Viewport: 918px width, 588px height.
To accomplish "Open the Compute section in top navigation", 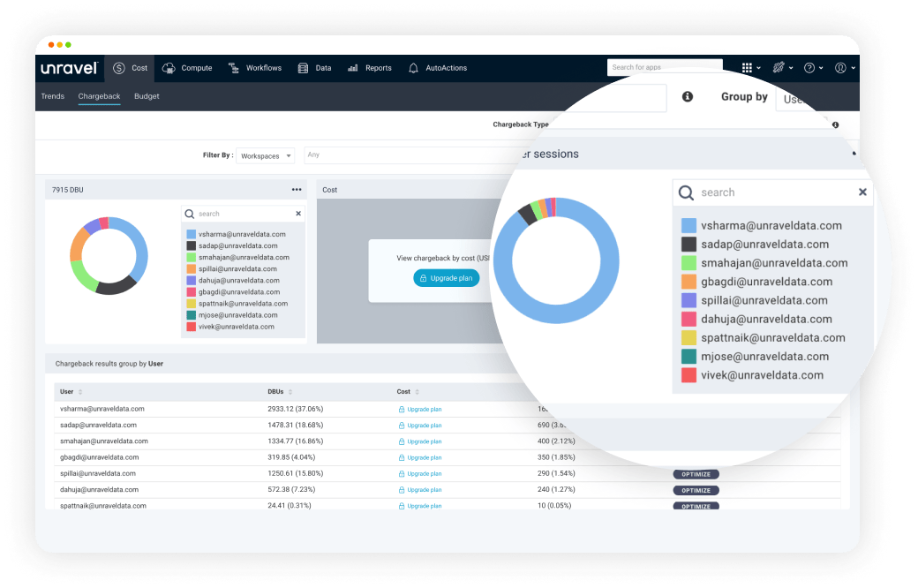I will (187, 68).
